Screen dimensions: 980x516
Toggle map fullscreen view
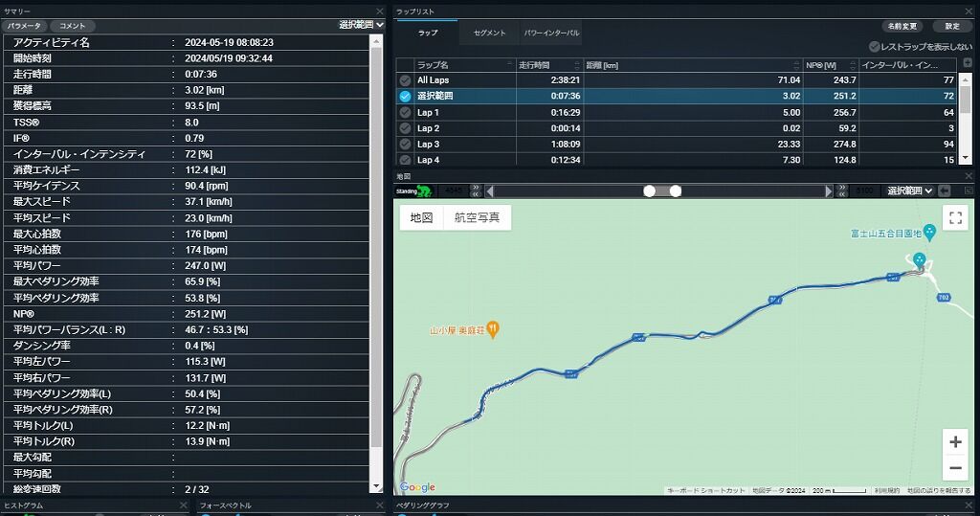[x=955, y=217]
